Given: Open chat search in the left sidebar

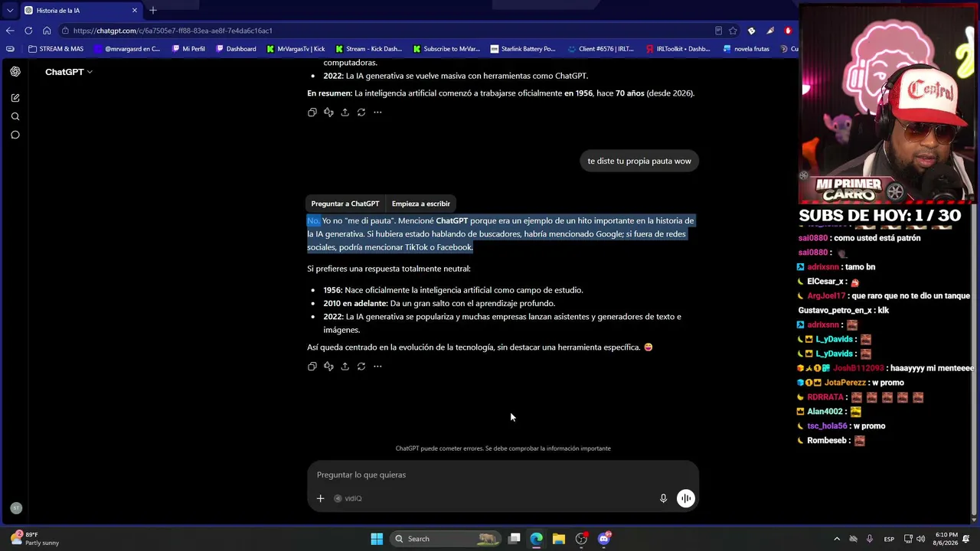Looking at the screenshot, I should click(15, 116).
